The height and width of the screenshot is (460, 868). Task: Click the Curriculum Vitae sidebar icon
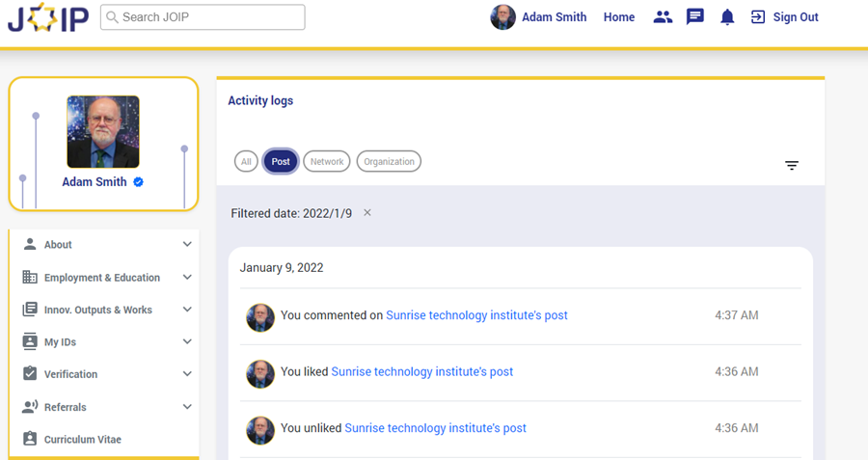pyautogui.click(x=30, y=439)
